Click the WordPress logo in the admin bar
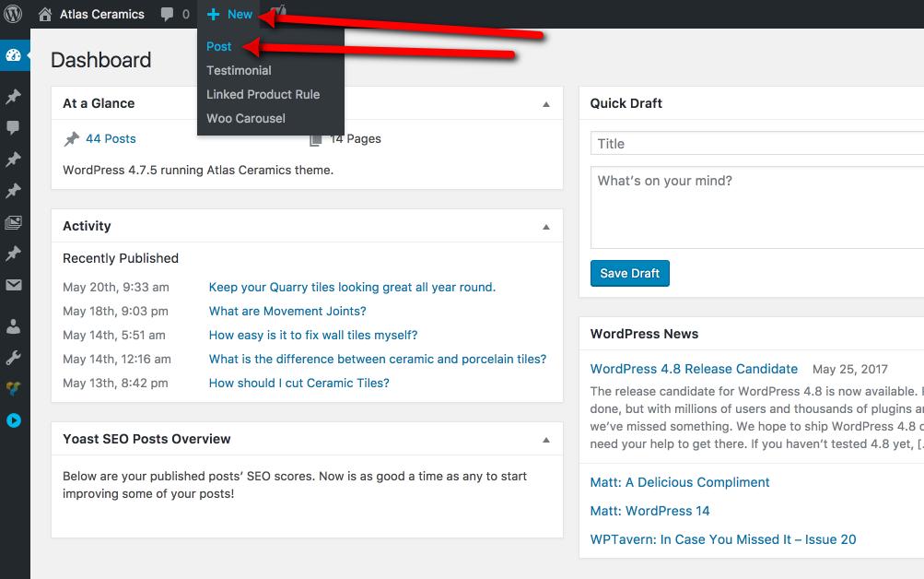 click(13, 14)
